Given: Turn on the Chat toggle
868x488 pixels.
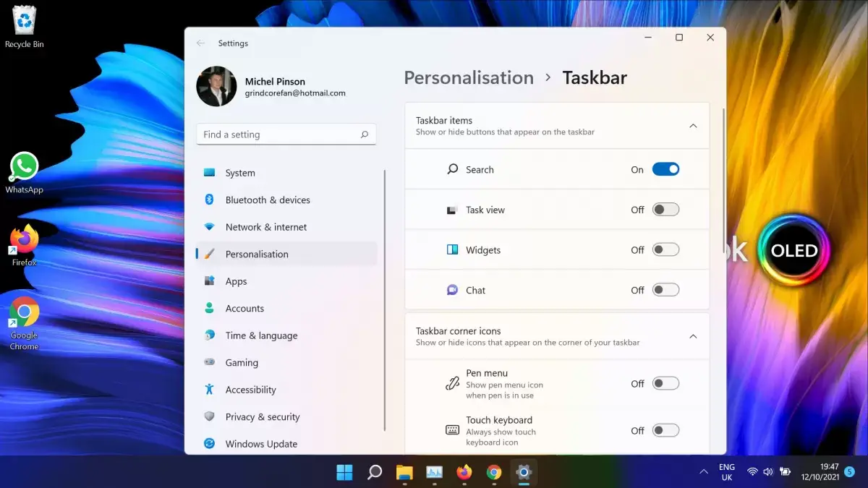Looking at the screenshot, I should [x=665, y=290].
